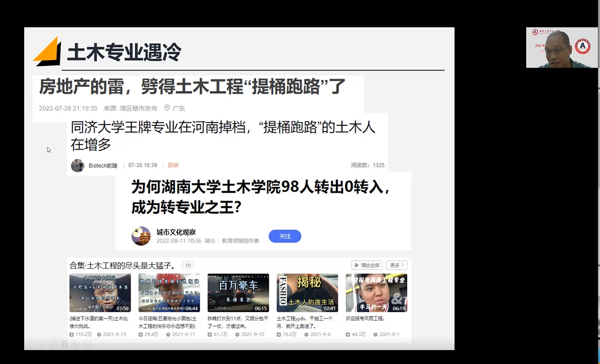Open the pen annotation tool
This screenshot has height=364, width=600.
(x=52, y=344)
